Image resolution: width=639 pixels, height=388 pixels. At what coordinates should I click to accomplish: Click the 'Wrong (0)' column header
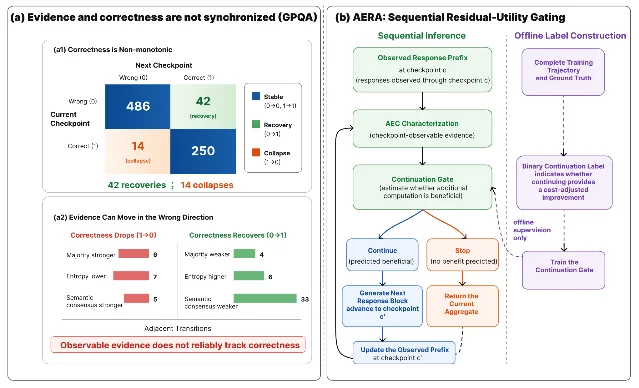coord(133,77)
